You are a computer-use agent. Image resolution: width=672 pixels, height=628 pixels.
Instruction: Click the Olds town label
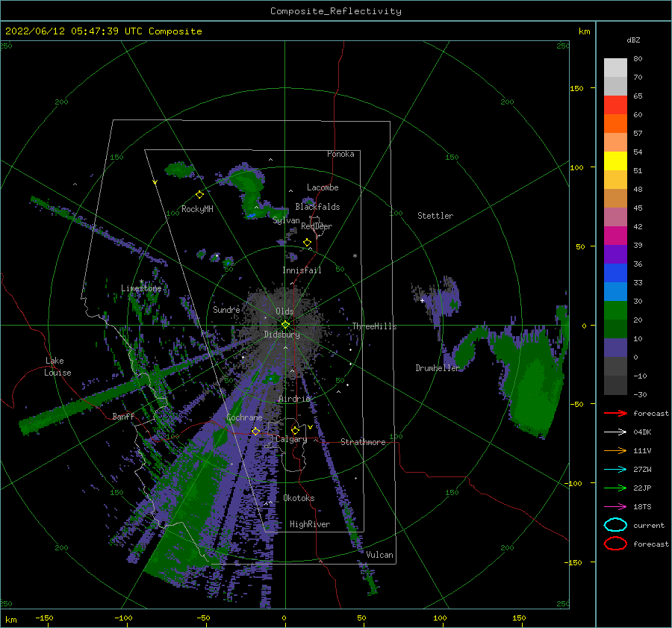coord(284,311)
